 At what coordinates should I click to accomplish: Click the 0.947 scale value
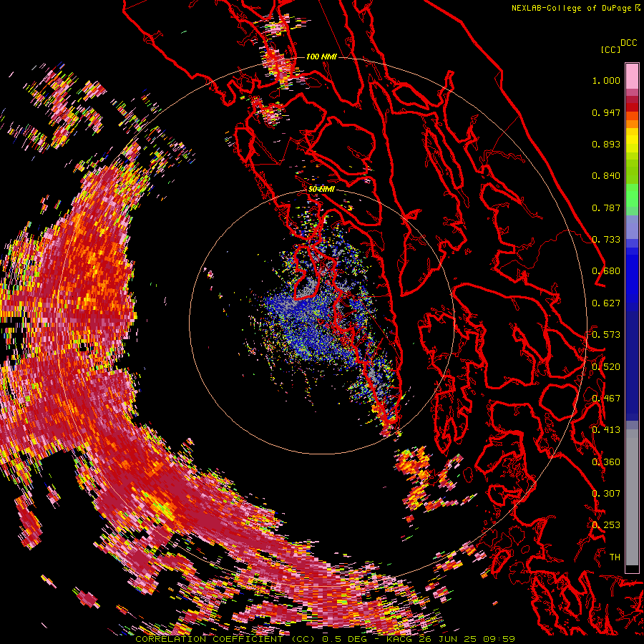click(606, 112)
